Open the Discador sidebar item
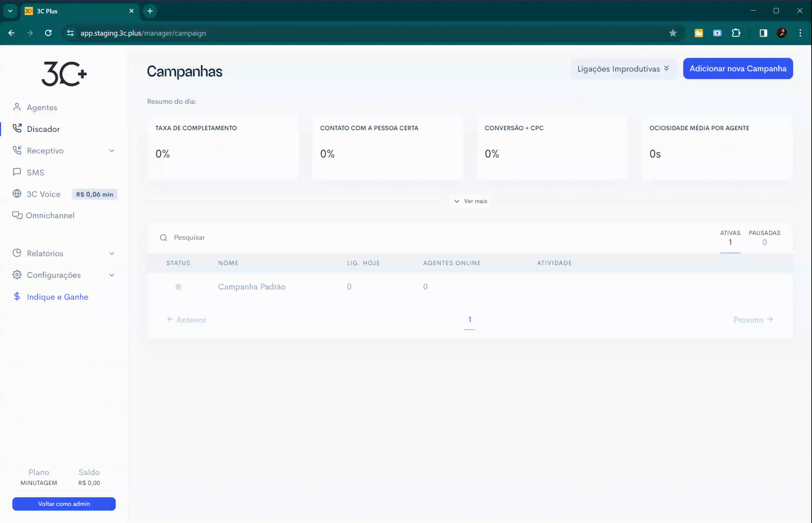The image size is (812, 523). pos(43,129)
